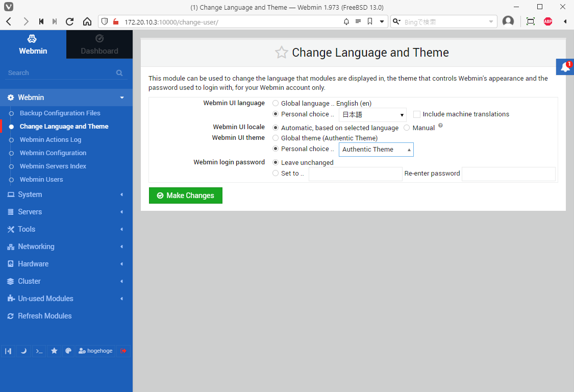Open the ABP adblock extension icon
574x392 pixels.
coord(548,21)
